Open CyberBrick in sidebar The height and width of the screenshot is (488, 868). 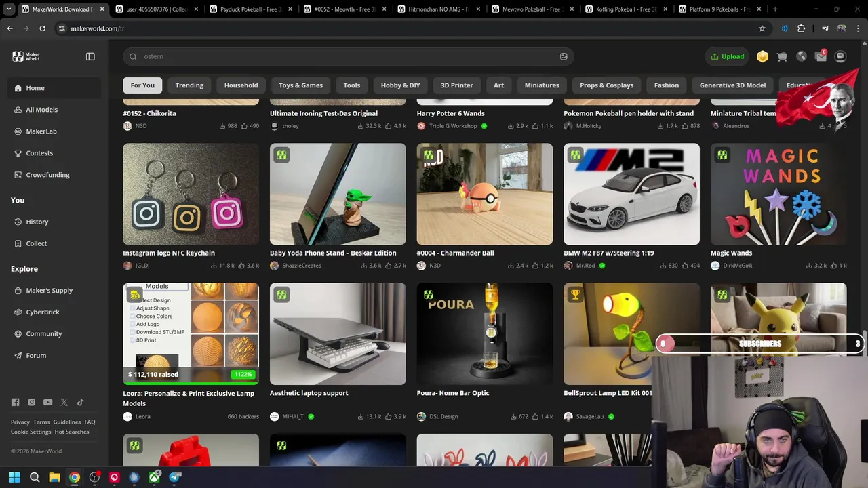click(x=54, y=312)
